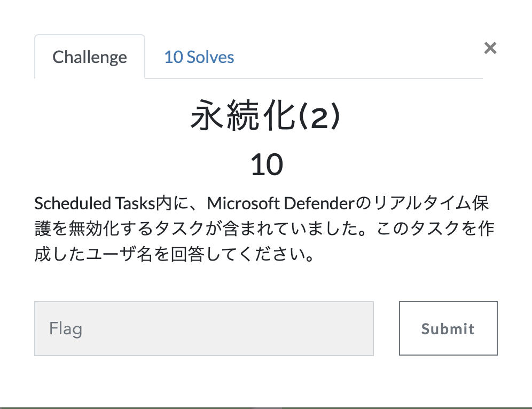This screenshot has height=409, width=532.
Task: Click the point value 10 below the title
Action: 267,164
